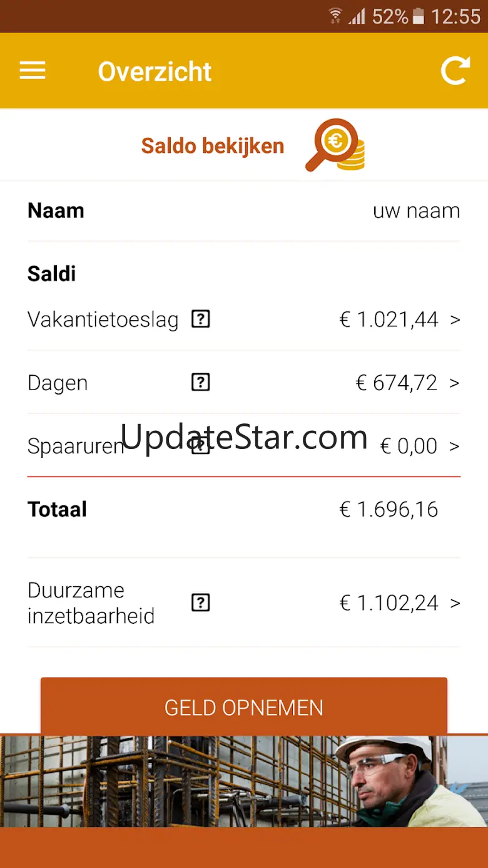This screenshot has width=488, height=868.
Task: Show help for Duurzame inzetbaarheid
Action: (x=200, y=602)
